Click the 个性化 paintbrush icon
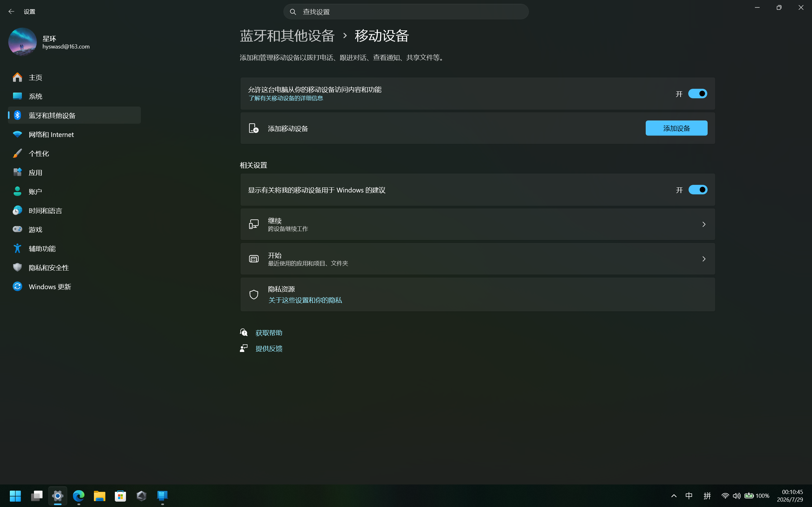The image size is (812, 507). pyautogui.click(x=17, y=153)
